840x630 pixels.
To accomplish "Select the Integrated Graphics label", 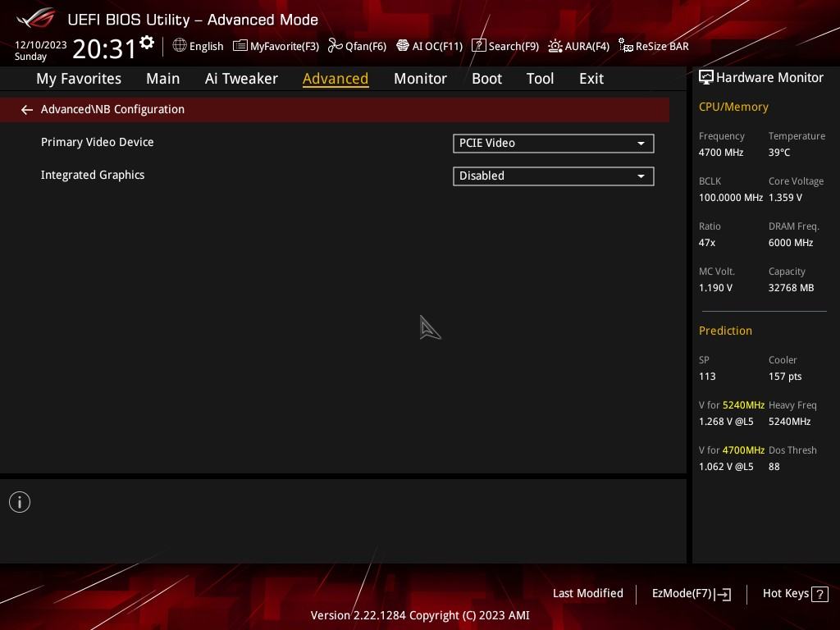I will [x=93, y=176].
